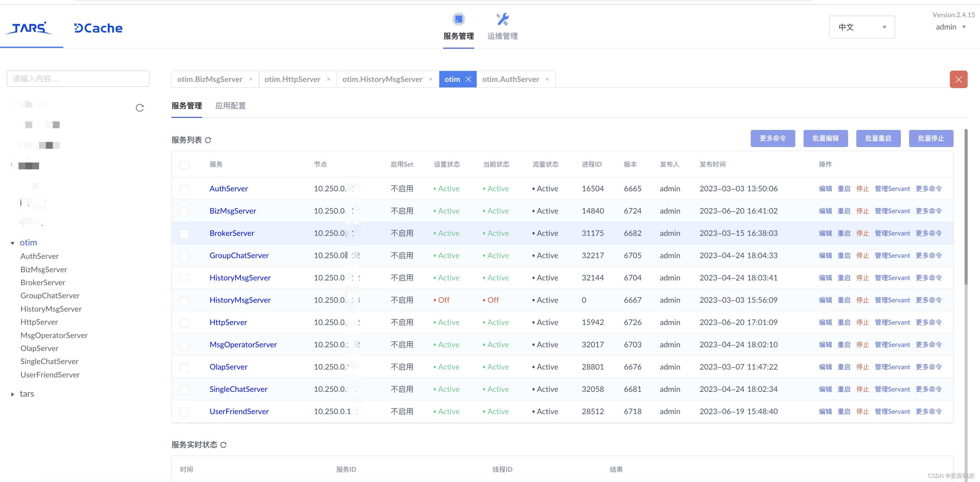
Task: Open the 中文 language dropdown
Action: [x=862, y=27]
